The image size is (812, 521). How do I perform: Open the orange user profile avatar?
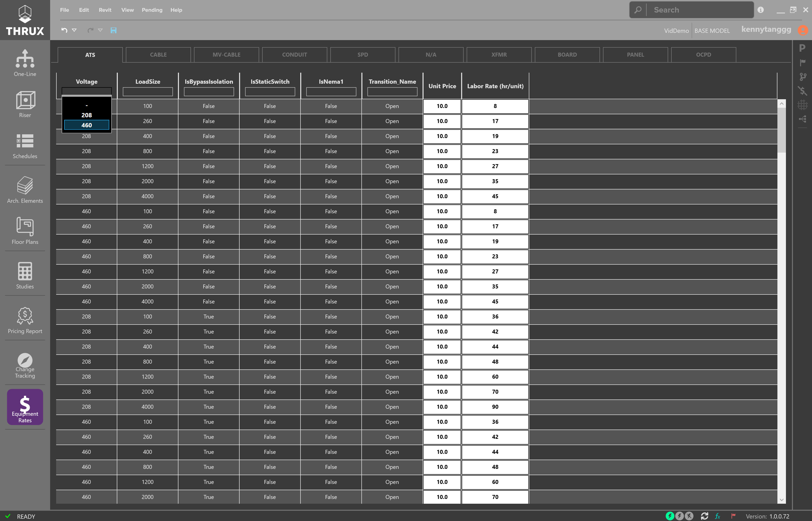[802, 30]
